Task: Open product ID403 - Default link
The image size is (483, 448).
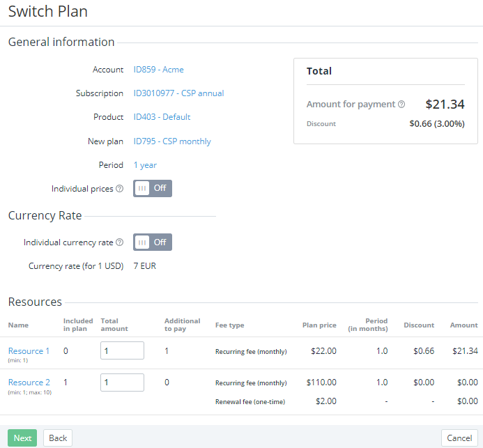Action: (162, 117)
